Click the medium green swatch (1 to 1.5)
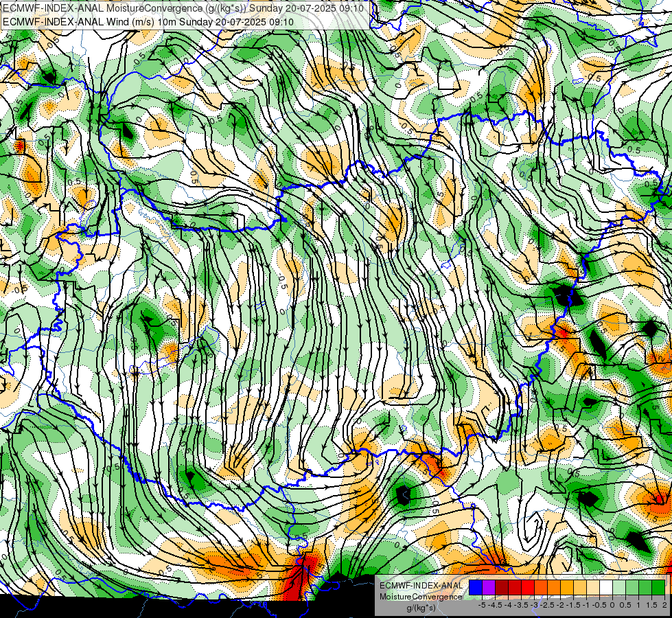Screen dimensions: 672x618 pyautogui.click(x=645, y=587)
